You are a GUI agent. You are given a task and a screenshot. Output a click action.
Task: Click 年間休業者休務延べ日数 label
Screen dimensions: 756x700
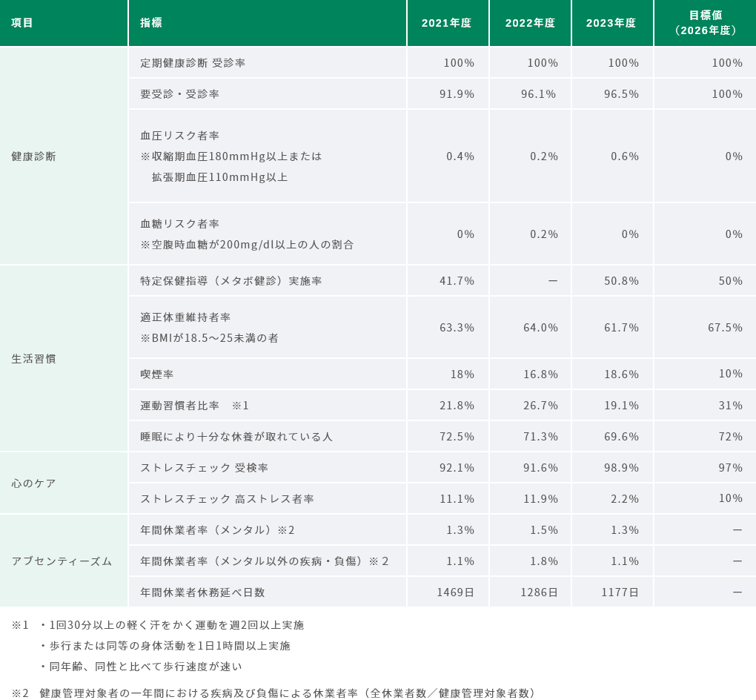click(x=202, y=592)
